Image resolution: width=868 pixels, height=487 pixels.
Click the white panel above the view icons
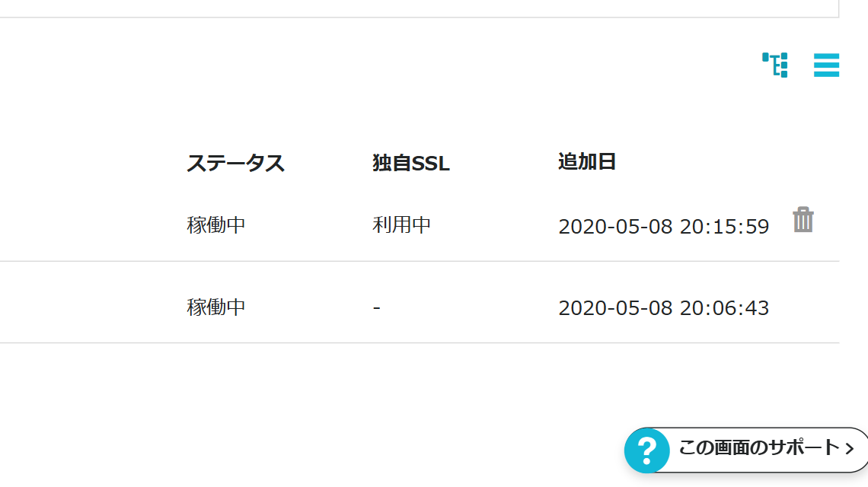(419, 8)
